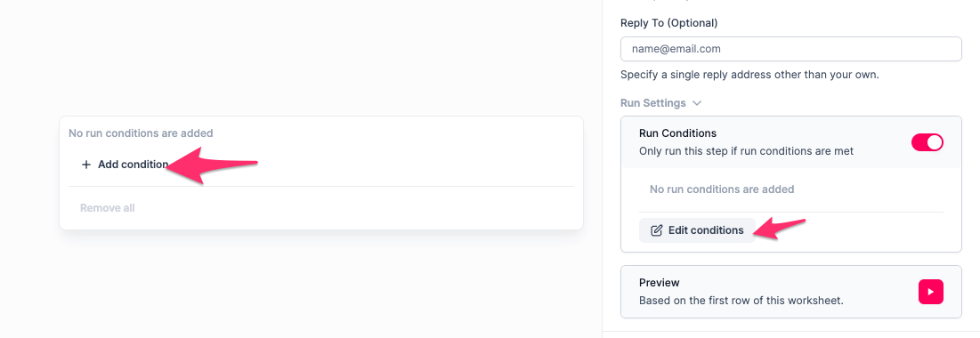Image resolution: width=980 pixels, height=338 pixels.
Task: Click the Add condition text
Action: pyautogui.click(x=134, y=165)
